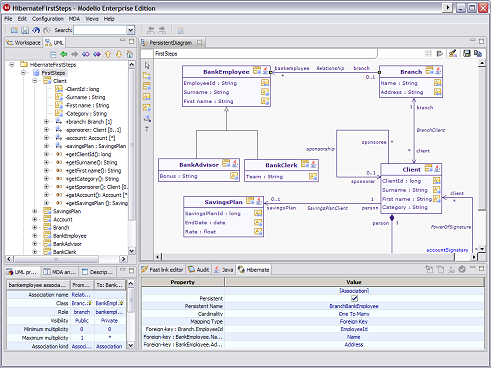The width and height of the screenshot is (491, 368).
Task: Open the Description tab
Action: pos(98,272)
